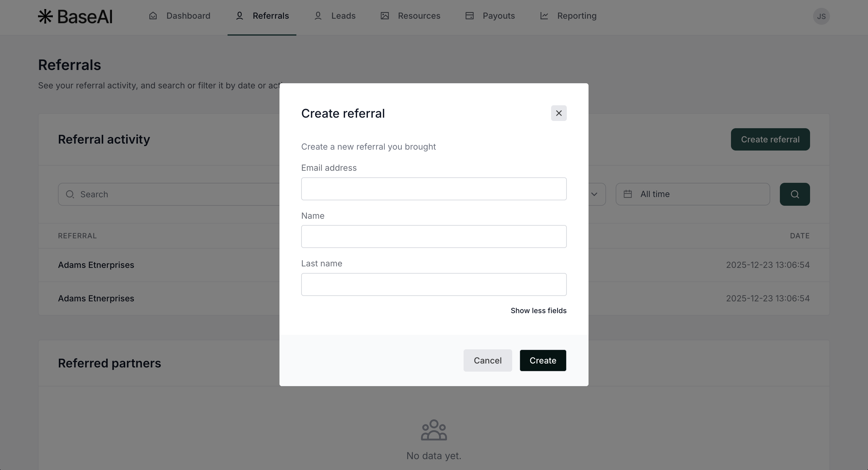Click the calendar icon in All time filter
868x470 pixels.
pyautogui.click(x=627, y=194)
